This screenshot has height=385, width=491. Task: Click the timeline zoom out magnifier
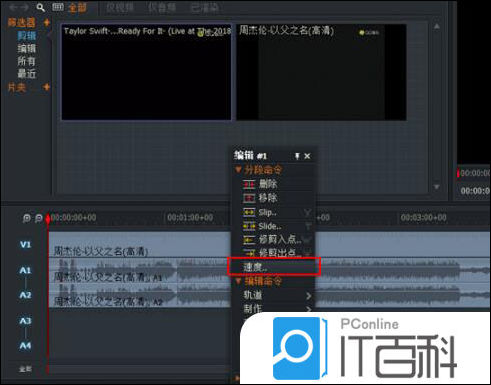click(x=39, y=218)
